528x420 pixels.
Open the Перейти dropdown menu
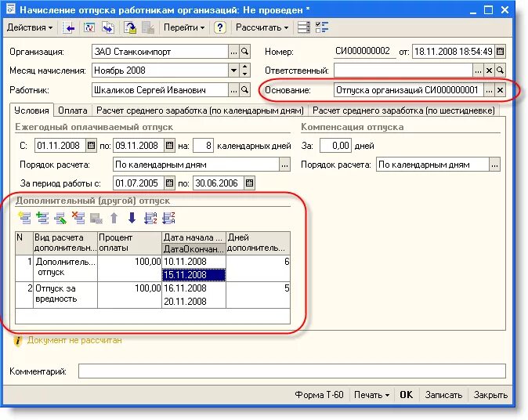tap(184, 27)
